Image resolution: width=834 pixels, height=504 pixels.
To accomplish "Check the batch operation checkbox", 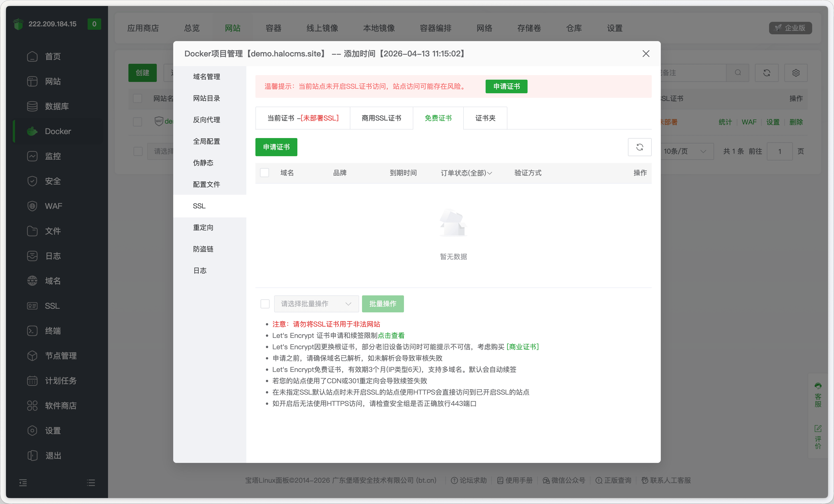I will pyautogui.click(x=264, y=304).
